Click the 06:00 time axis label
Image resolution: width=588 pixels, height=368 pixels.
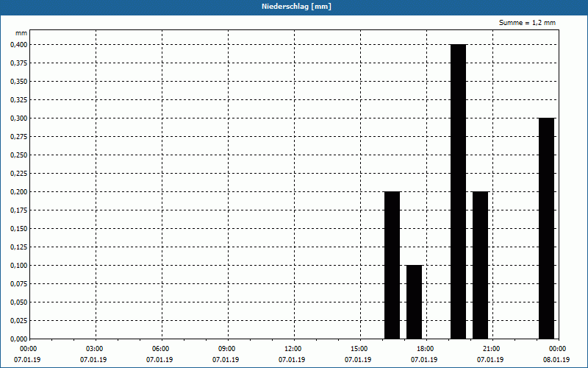click(x=160, y=349)
